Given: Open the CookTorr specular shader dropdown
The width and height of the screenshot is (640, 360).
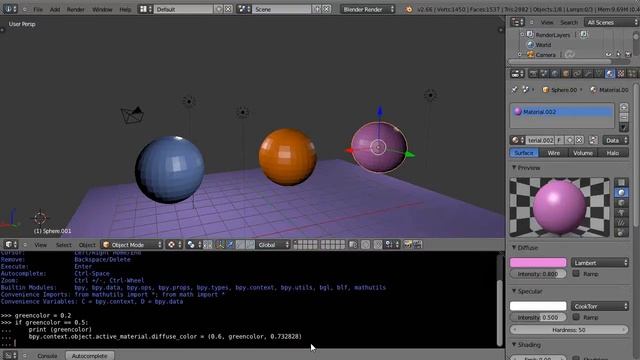Looking at the screenshot, I should coord(600,306).
